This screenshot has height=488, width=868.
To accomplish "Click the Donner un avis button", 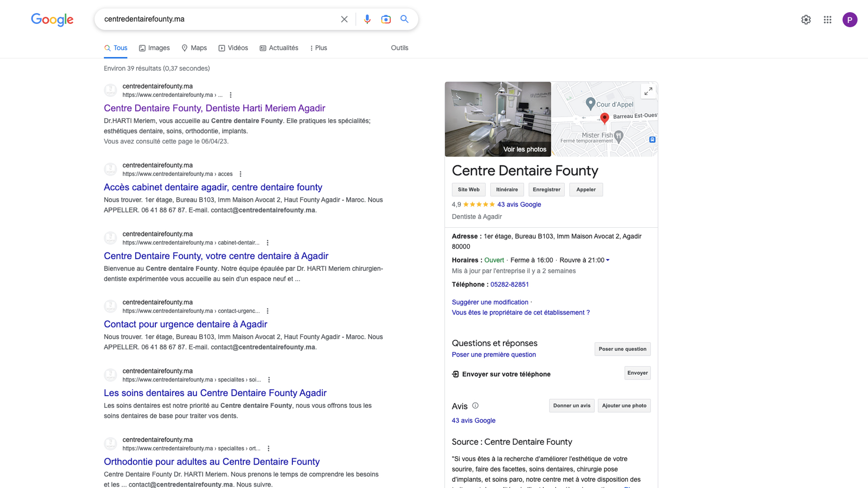I will click(572, 406).
